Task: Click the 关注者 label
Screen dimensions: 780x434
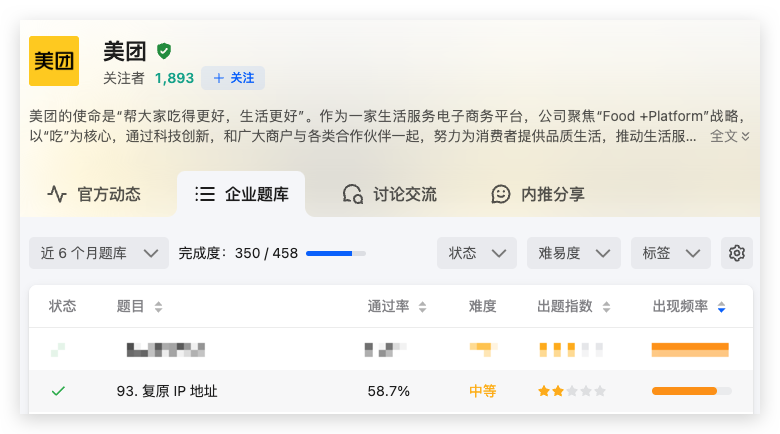Action: click(124, 78)
